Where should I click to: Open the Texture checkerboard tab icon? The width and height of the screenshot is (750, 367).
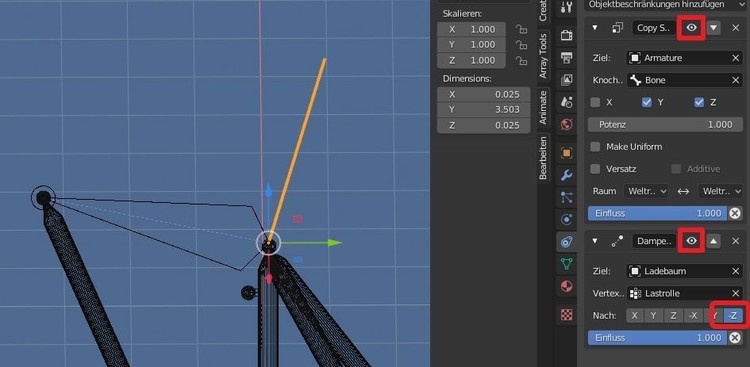click(x=566, y=314)
